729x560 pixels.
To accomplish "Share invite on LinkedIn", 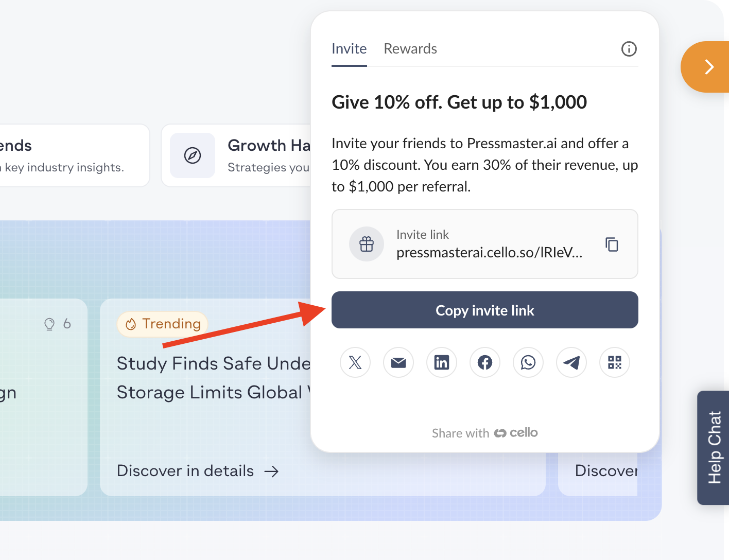I will tap(442, 362).
